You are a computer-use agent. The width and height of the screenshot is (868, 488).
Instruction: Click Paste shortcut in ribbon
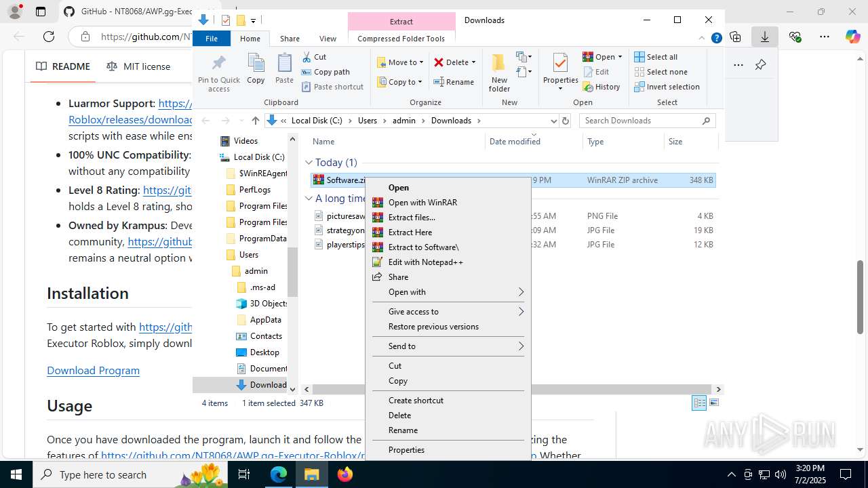pos(332,87)
